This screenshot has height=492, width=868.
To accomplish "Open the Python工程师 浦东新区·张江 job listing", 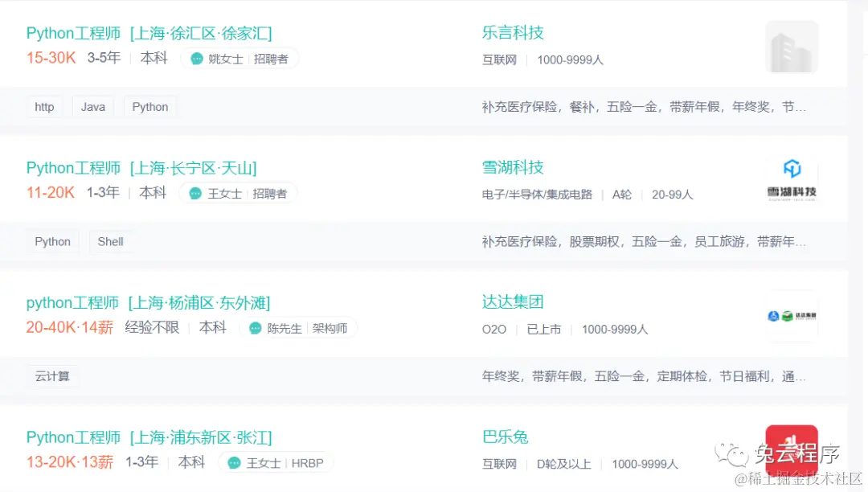I will [x=149, y=437].
